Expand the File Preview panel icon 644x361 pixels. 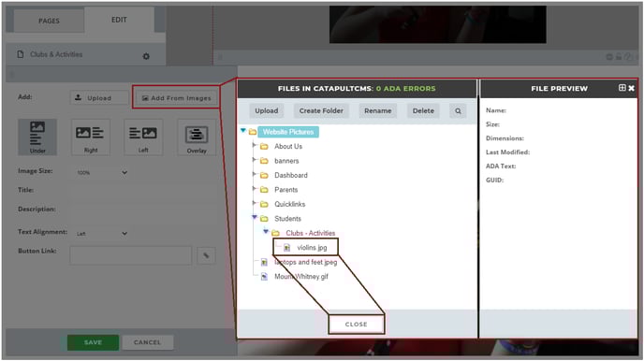point(622,88)
